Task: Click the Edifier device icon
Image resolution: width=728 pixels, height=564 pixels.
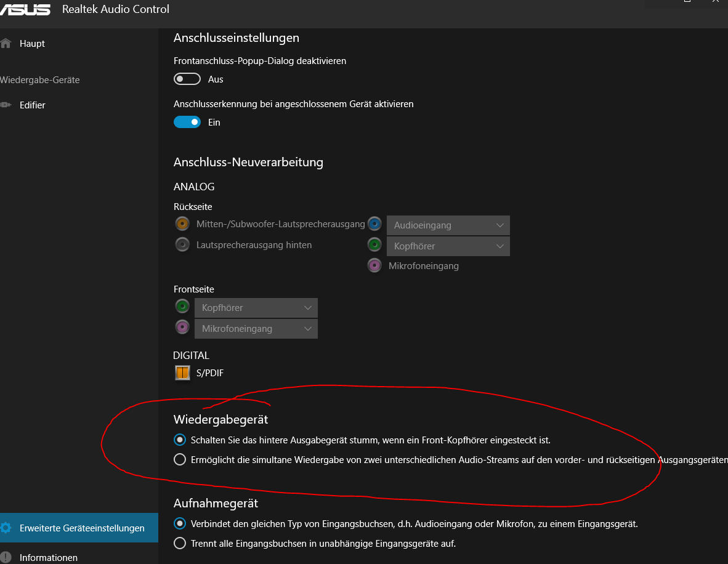Action: coord(6,105)
